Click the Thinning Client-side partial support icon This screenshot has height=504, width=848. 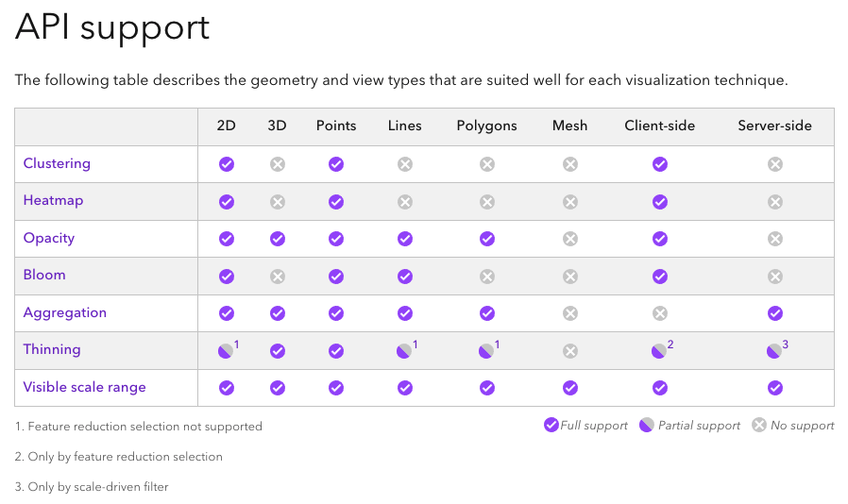click(659, 351)
